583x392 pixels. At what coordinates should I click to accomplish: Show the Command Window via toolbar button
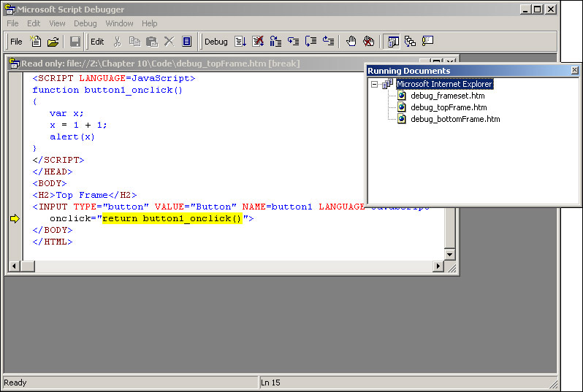427,42
